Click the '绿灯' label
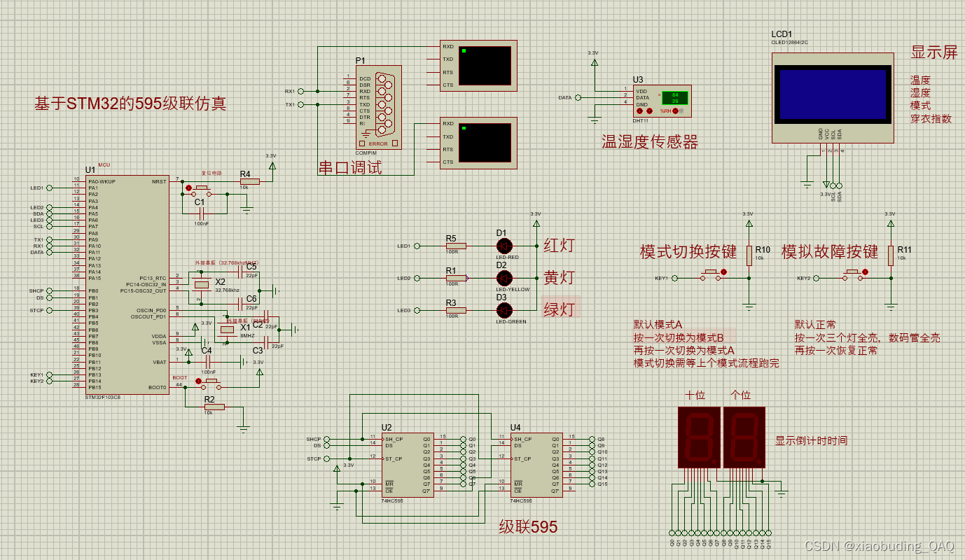This screenshot has width=965, height=560. (560, 309)
